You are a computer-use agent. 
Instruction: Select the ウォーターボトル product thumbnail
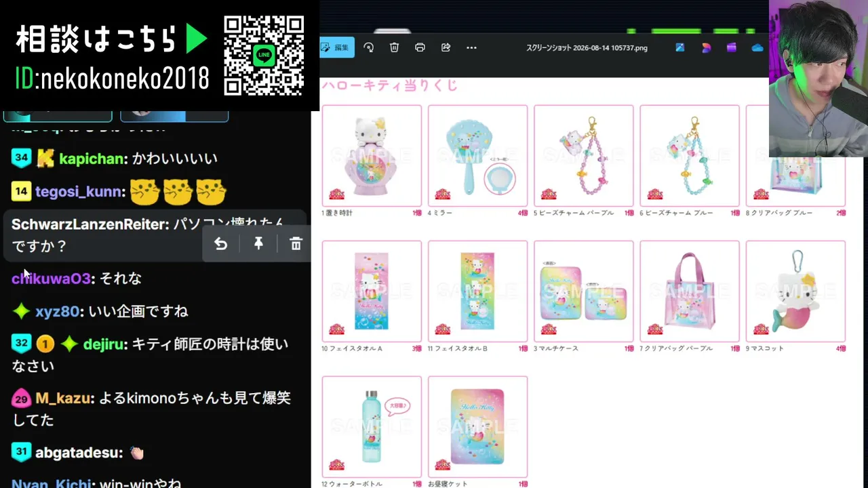pyautogui.click(x=372, y=427)
